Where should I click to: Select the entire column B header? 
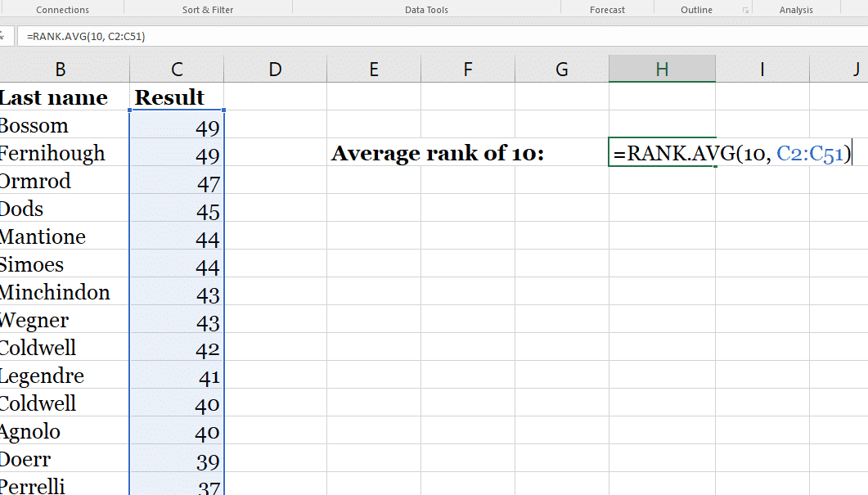(x=61, y=69)
